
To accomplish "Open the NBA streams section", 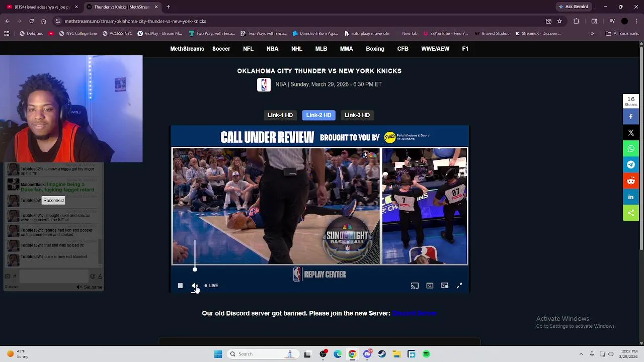I will (272, 49).
